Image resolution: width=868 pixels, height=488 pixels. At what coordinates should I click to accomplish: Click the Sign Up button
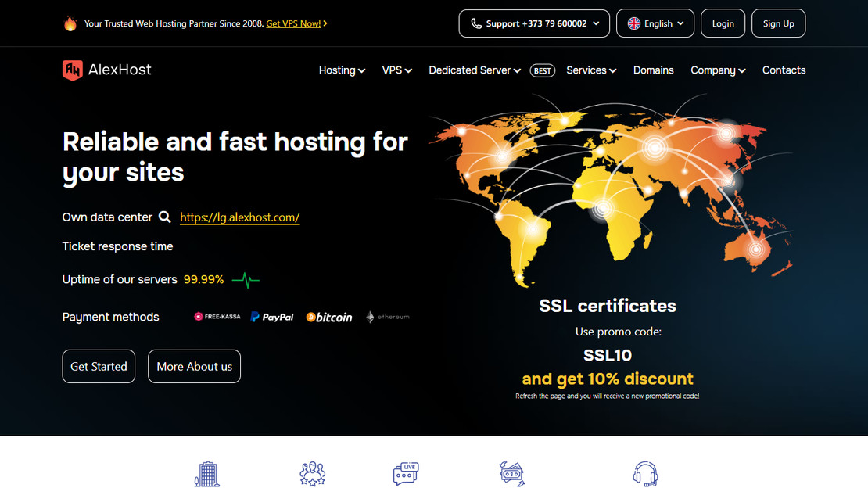778,23
